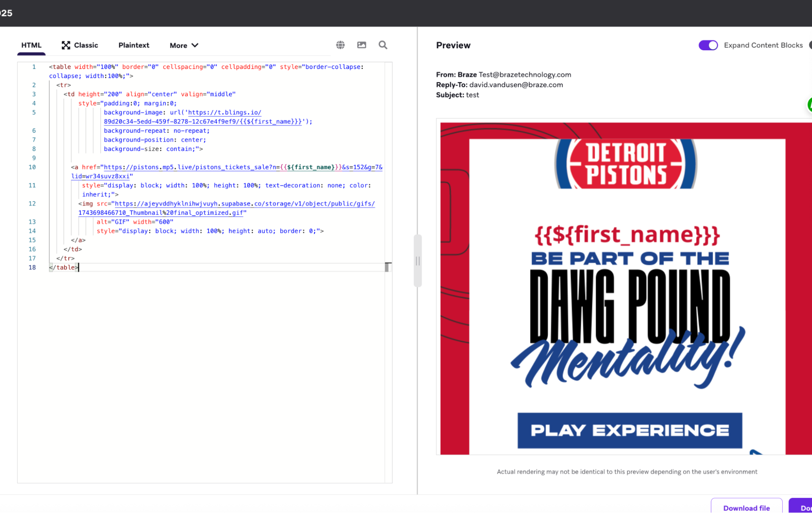The image size is (812, 513).
Task: Open the image library icon
Action: point(362,45)
